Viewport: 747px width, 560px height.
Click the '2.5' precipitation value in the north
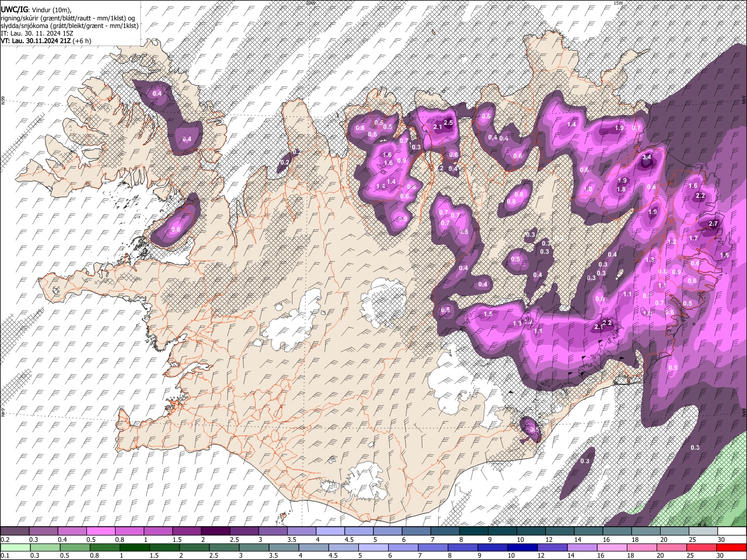click(x=448, y=123)
